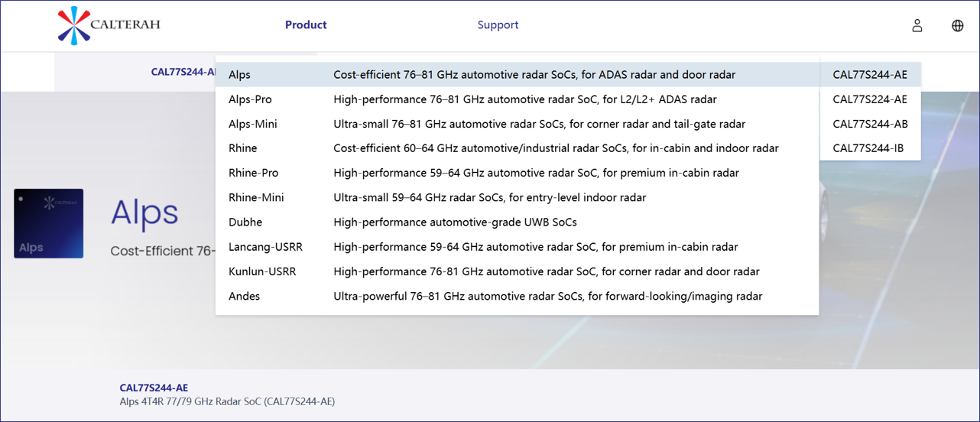Open the Support menu
The width and height of the screenshot is (980, 422).
(498, 24)
